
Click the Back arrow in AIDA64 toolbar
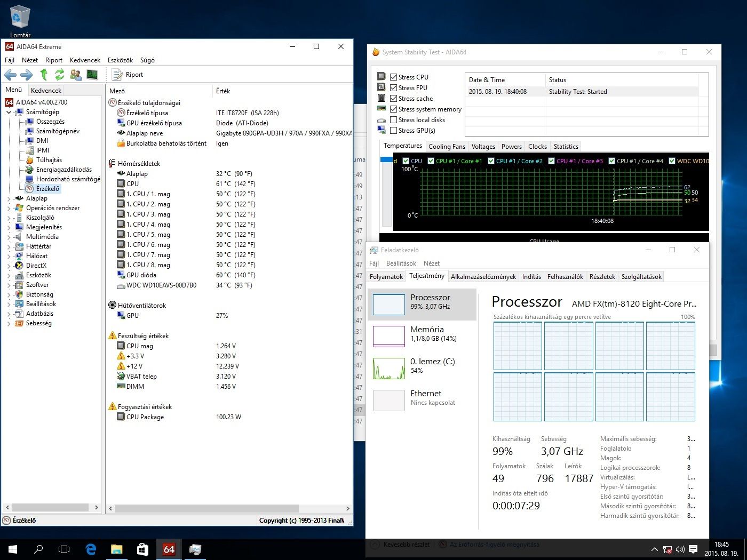point(10,75)
